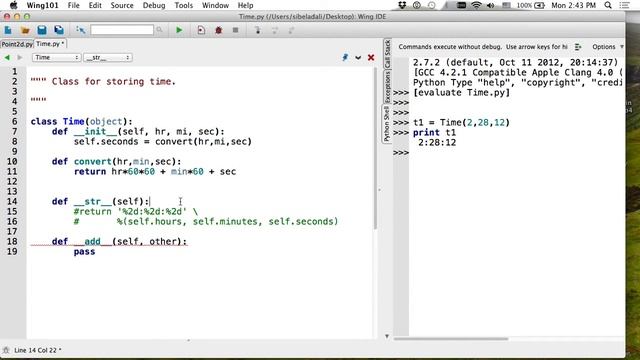Click the Spotlight search icon in menu bar

(608, 5)
